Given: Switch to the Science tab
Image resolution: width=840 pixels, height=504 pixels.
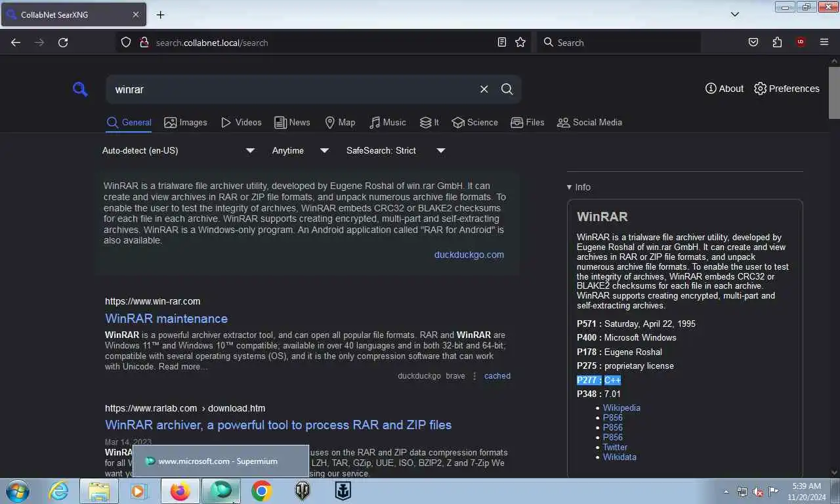Looking at the screenshot, I should click(x=474, y=123).
